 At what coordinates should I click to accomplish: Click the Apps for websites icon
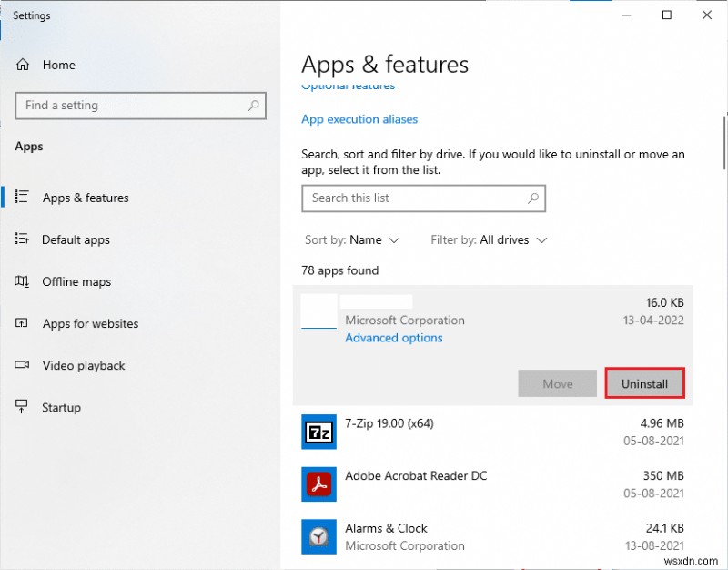click(23, 323)
